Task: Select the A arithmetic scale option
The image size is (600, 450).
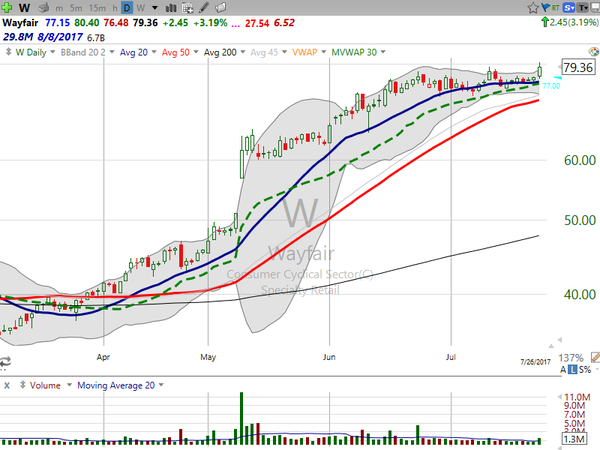Action: (x=563, y=370)
